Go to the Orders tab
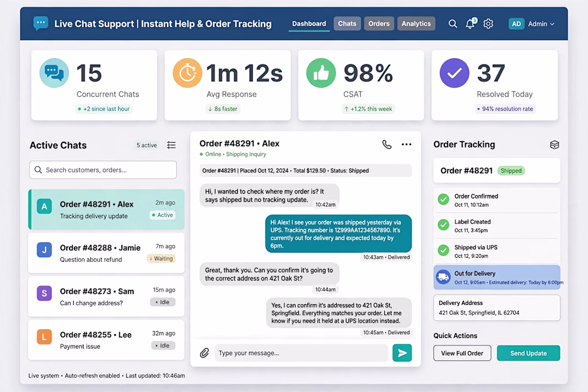 [x=379, y=24]
